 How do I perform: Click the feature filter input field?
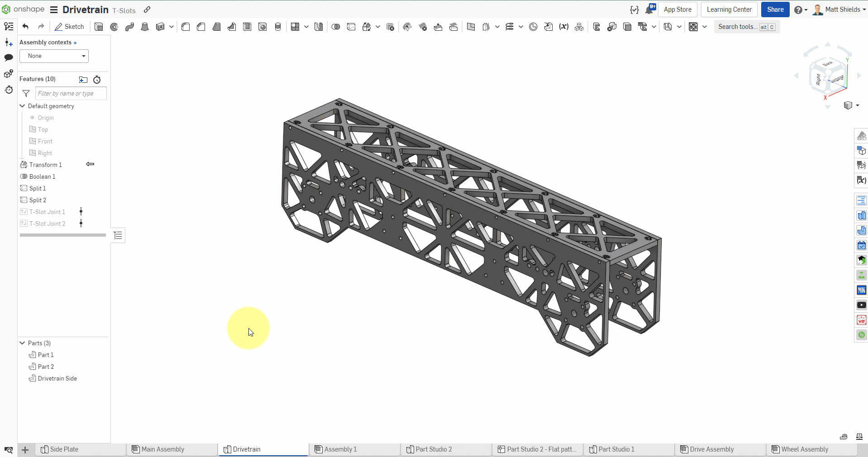[x=70, y=93]
